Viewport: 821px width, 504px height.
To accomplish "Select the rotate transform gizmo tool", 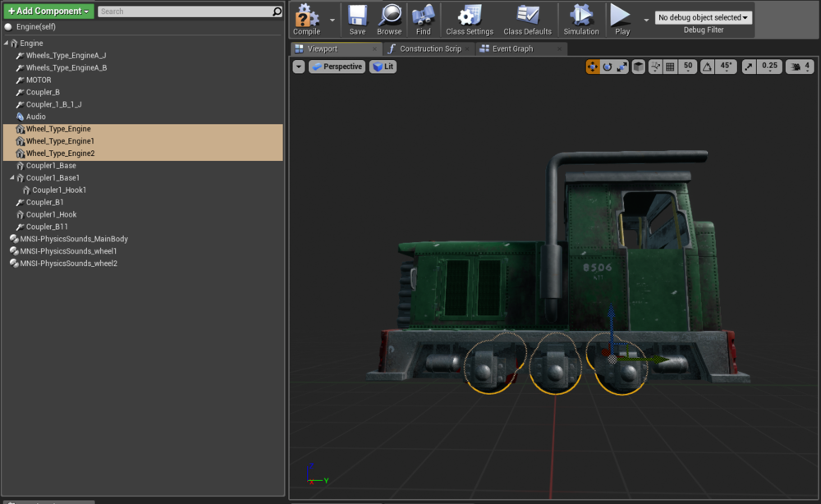I will [x=608, y=66].
